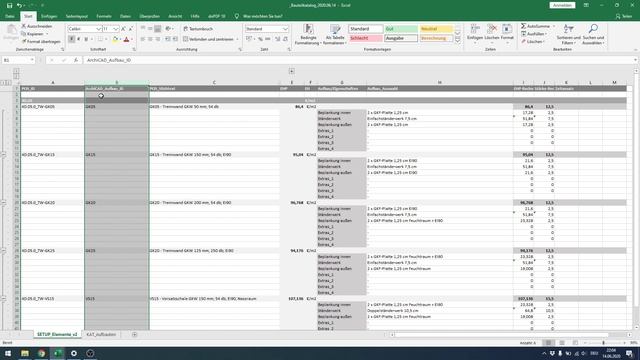Switch to the Einfügen ribbon tab
Screen dimensions: 640x360
click(49, 16)
